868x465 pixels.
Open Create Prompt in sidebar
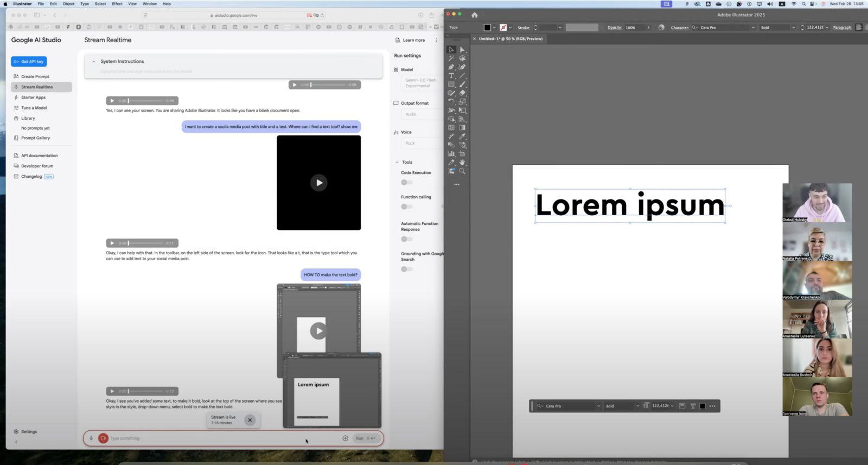[35, 76]
